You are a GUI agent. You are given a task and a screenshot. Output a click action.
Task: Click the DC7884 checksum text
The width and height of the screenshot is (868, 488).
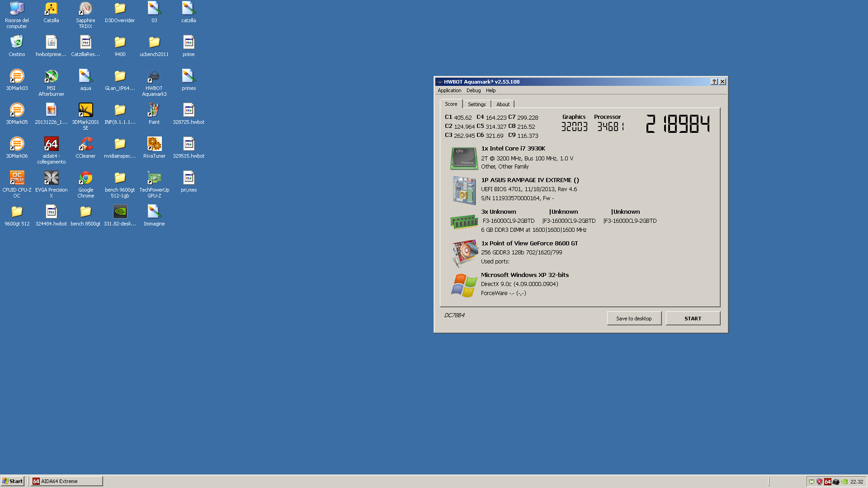(x=454, y=315)
